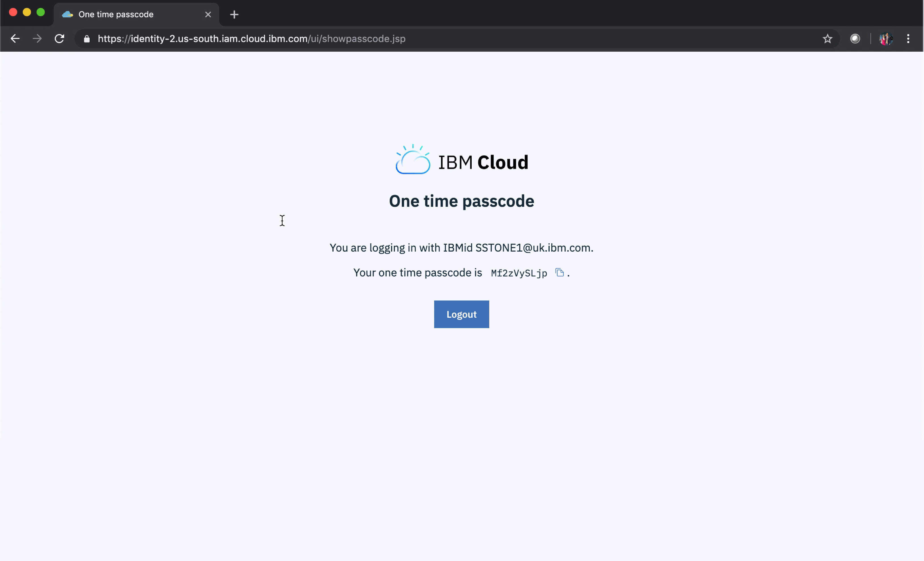Go forward to the next page
This screenshot has width=924, height=561.
pyautogui.click(x=37, y=39)
